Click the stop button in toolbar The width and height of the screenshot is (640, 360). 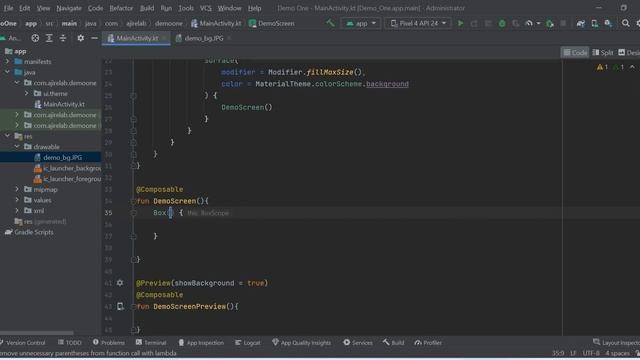click(563, 23)
